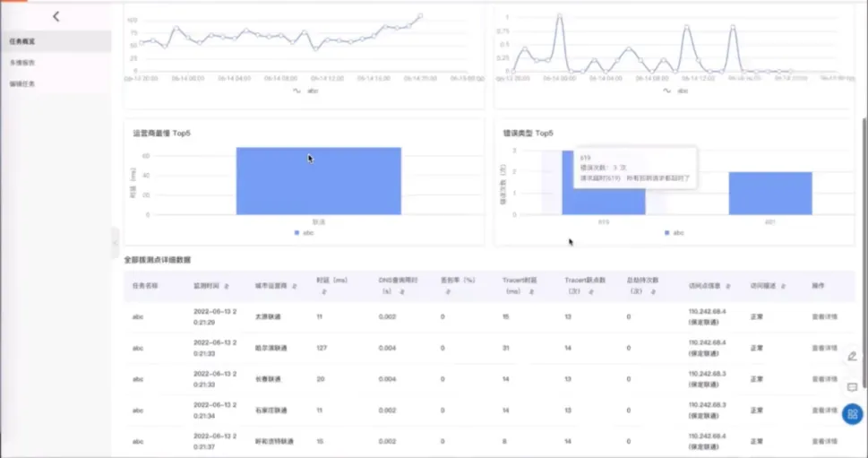Toggle abc legend in 错误类型 Top5 chart
Viewport: 868px width, 458px height.
pyautogui.click(x=675, y=233)
